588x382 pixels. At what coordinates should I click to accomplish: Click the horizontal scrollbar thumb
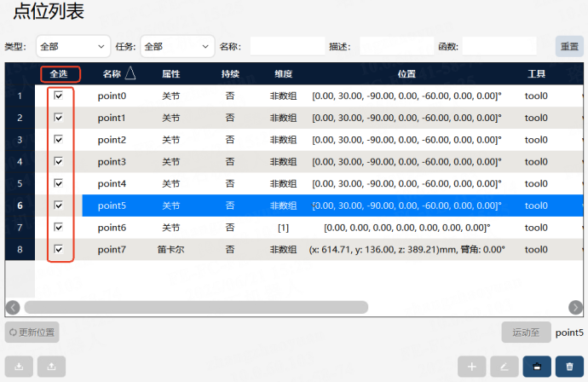(196, 307)
